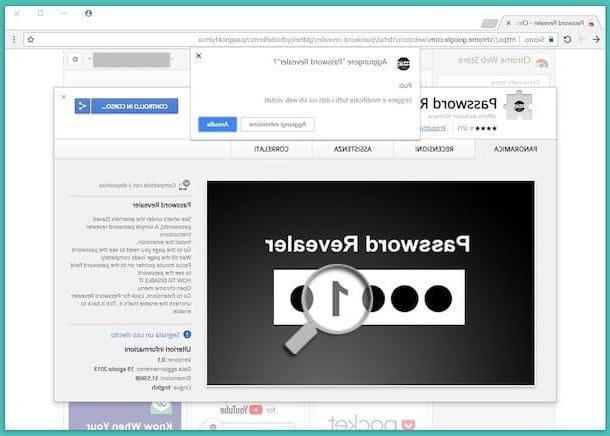Click the Password R extension title
This screenshot has width=610, height=436.
(x=458, y=103)
